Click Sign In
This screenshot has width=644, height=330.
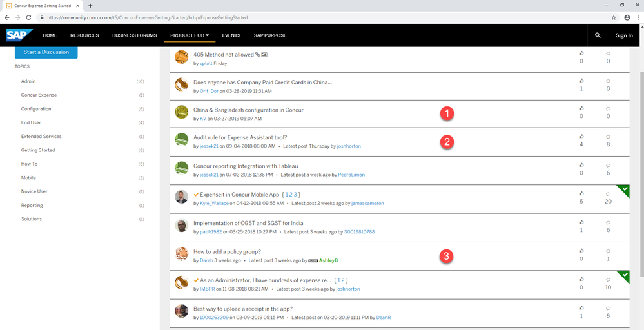624,35
